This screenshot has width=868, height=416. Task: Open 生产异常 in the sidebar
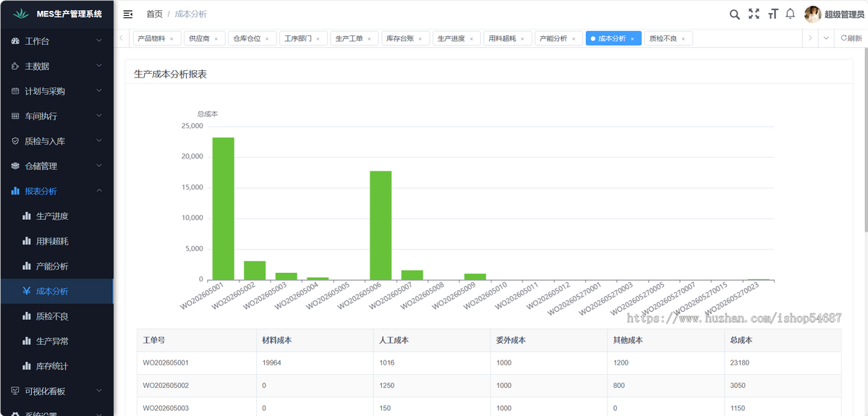[56, 341]
